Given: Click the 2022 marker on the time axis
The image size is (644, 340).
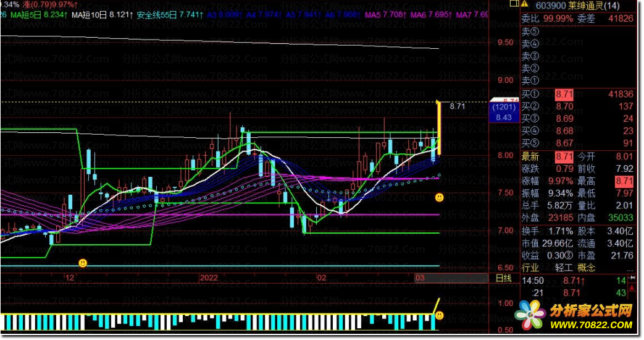Looking at the screenshot, I should pyautogui.click(x=209, y=278).
